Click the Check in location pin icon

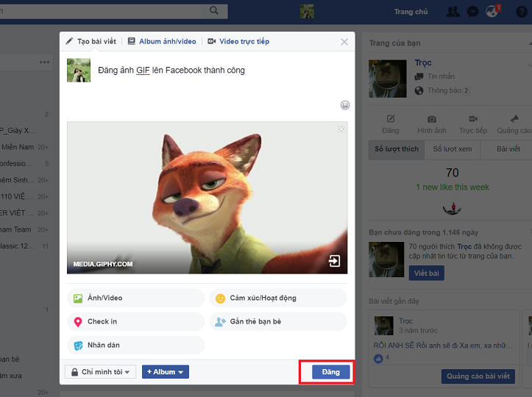[78, 322]
